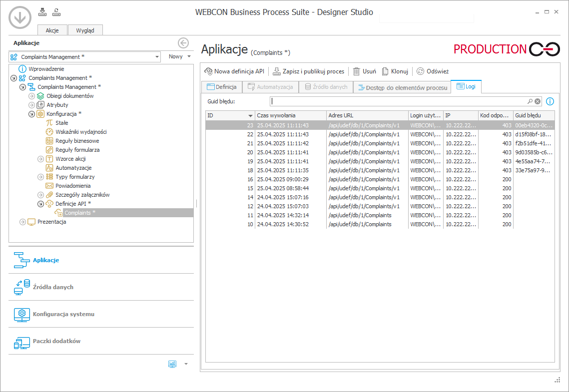This screenshot has height=392, width=569.
Task: Open the Complaints Management application dropdown
Action: tap(156, 57)
